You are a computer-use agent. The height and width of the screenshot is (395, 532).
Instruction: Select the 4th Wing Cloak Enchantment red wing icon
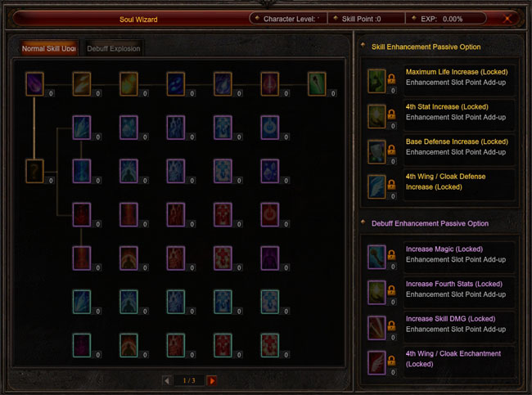376,363
